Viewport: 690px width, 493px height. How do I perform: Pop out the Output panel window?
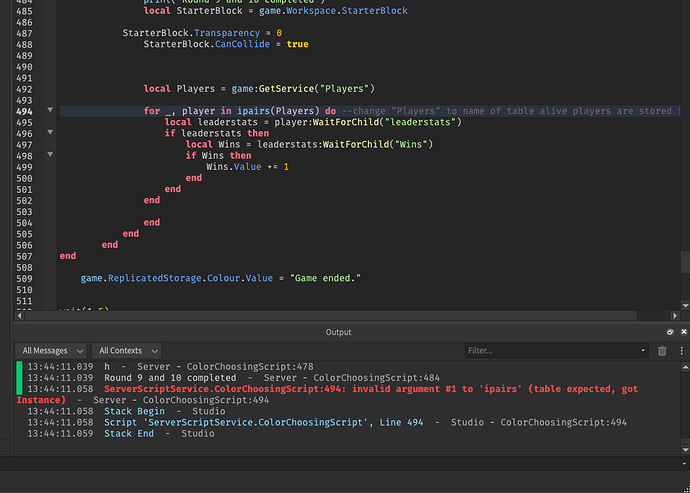(x=670, y=332)
